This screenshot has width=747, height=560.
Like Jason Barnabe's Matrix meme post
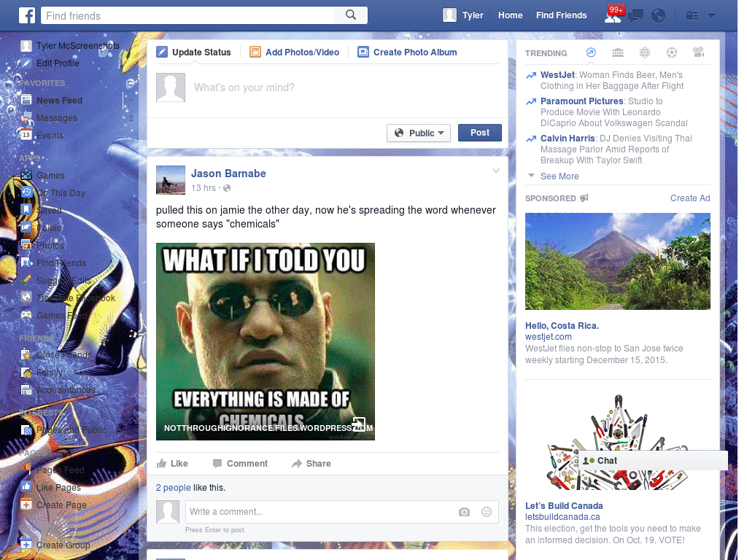[174, 463]
